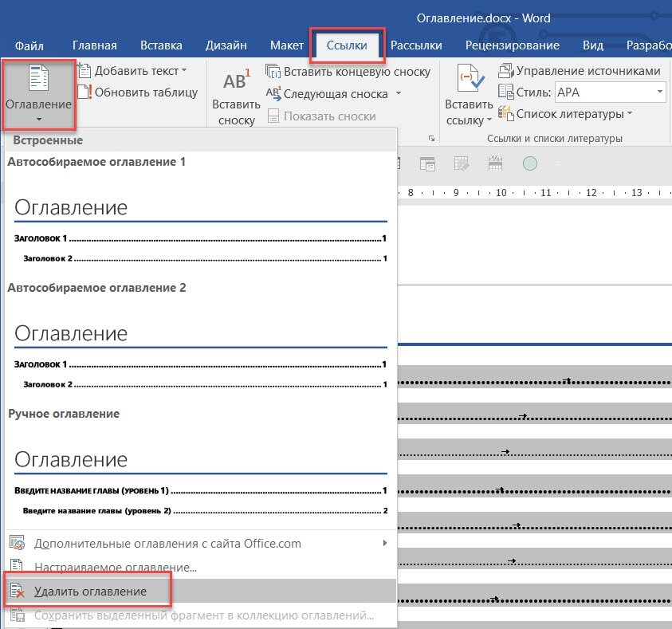
Task: Switch to the Ссылки tab
Action: [x=347, y=45]
